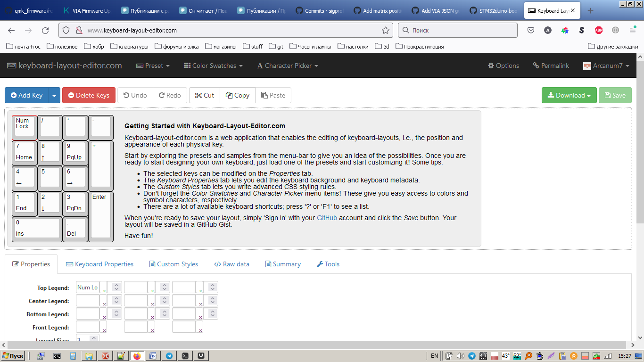
Task: Click the Redo button
Action: 170,95
